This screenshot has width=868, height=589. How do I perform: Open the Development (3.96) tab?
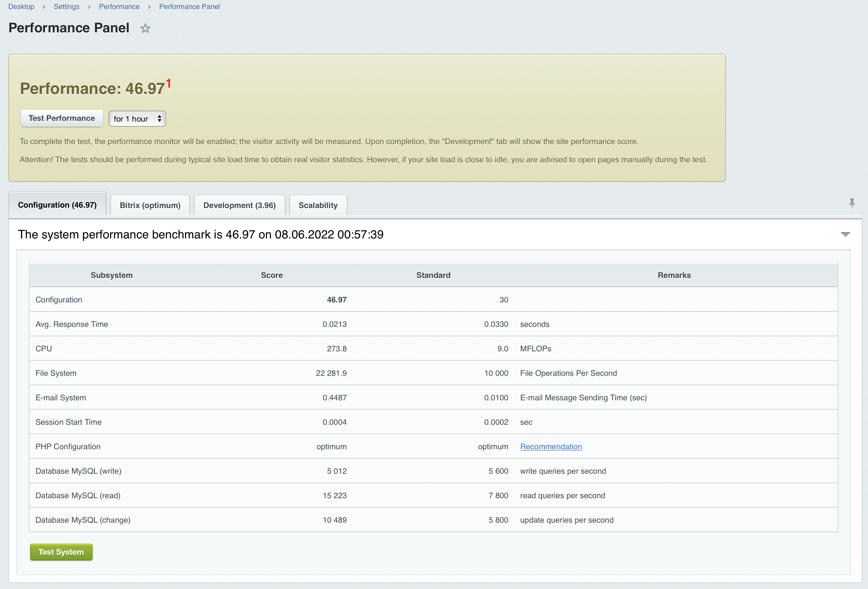[239, 205]
